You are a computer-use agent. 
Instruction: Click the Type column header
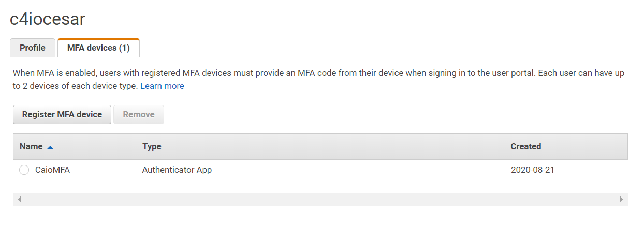pyautogui.click(x=152, y=146)
